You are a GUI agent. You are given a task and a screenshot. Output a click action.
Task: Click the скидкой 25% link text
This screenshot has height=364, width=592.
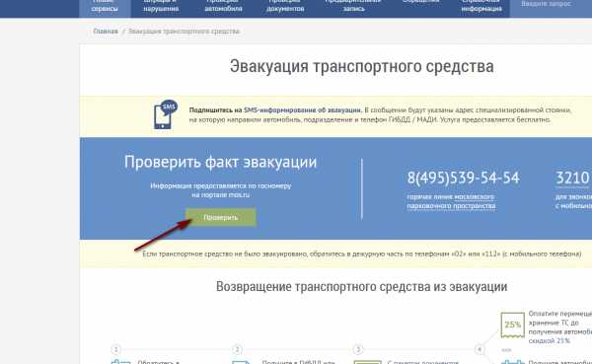tap(550, 340)
